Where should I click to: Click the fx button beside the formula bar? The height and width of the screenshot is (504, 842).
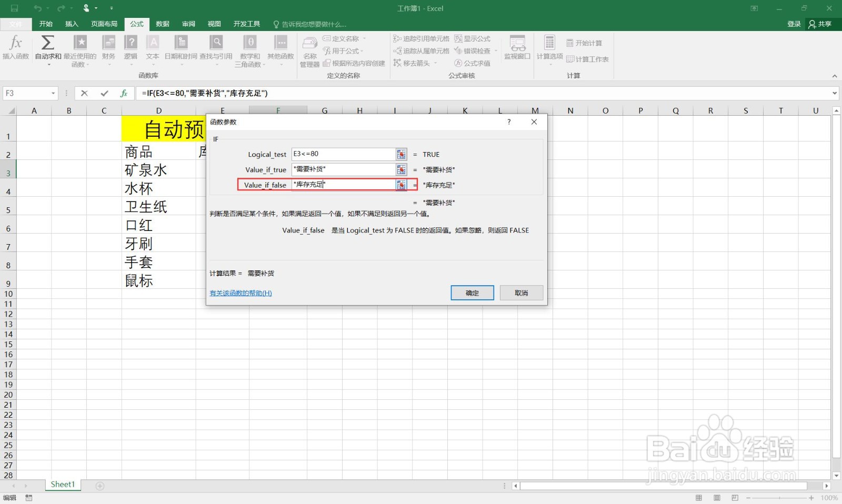[x=124, y=93]
